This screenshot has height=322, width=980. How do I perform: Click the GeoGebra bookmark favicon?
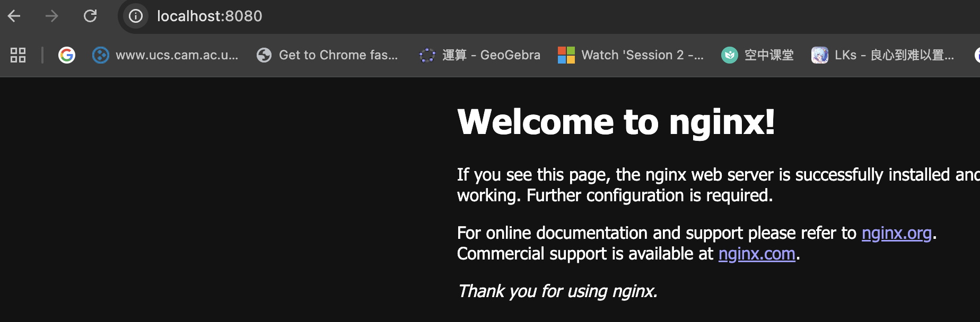427,55
